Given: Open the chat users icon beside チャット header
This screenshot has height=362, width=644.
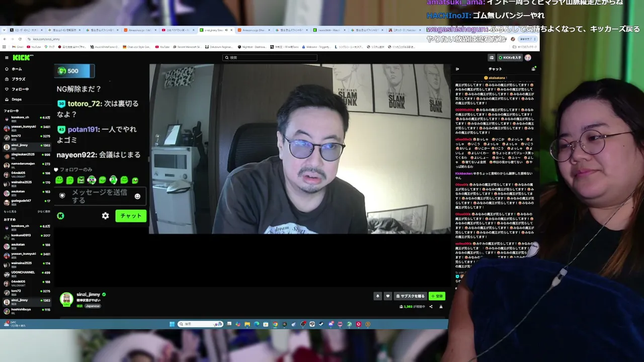Looking at the screenshot, I should pos(533,69).
